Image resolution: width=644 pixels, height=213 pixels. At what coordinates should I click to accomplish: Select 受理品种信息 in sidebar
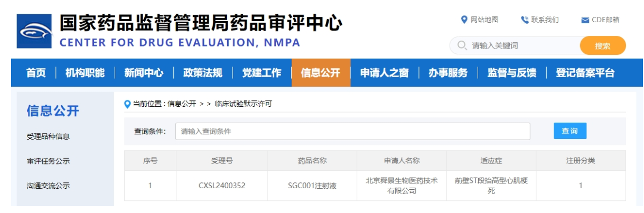point(48,136)
